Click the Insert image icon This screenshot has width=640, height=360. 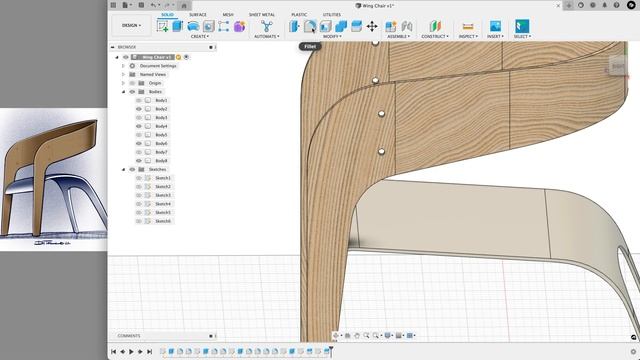(495, 27)
